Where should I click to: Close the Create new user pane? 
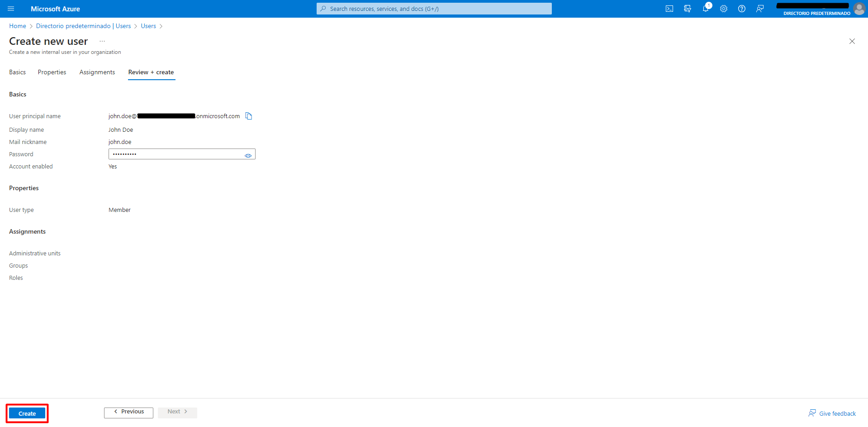(852, 41)
